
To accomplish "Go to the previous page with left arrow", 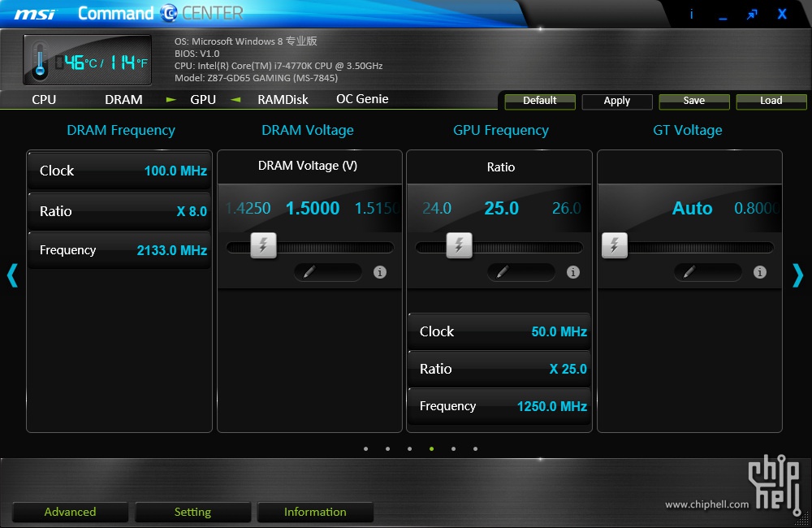I will coord(12,275).
